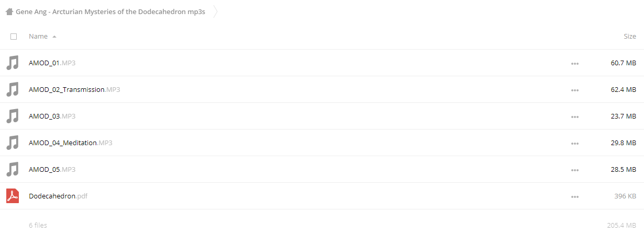Open the Dodecahedron.pdf file link
The width and height of the screenshot is (644, 247).
(58, 196)
